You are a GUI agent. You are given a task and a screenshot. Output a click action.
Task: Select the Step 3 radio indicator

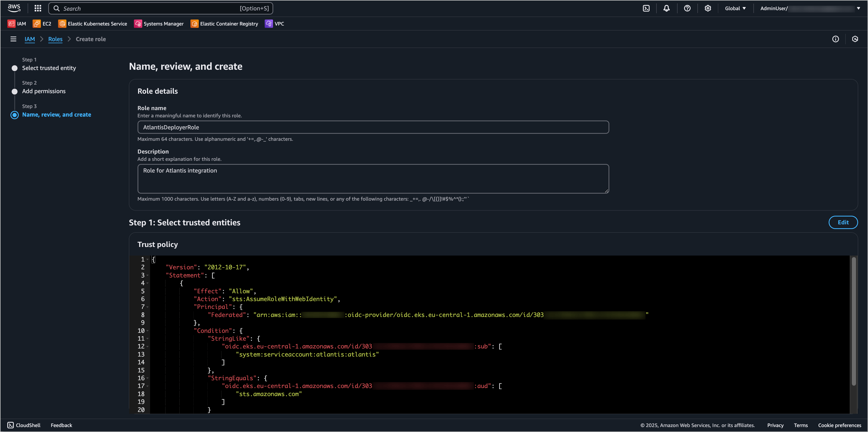(15, 115)
